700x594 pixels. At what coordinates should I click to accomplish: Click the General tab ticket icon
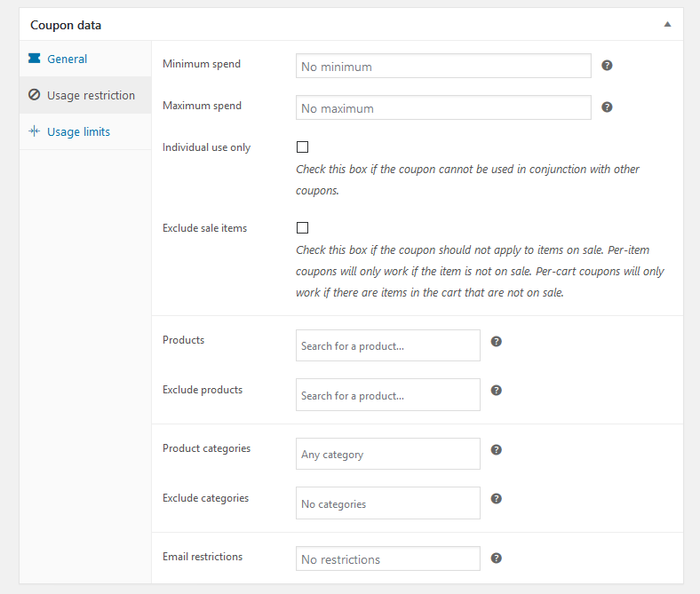coord(35,59)
